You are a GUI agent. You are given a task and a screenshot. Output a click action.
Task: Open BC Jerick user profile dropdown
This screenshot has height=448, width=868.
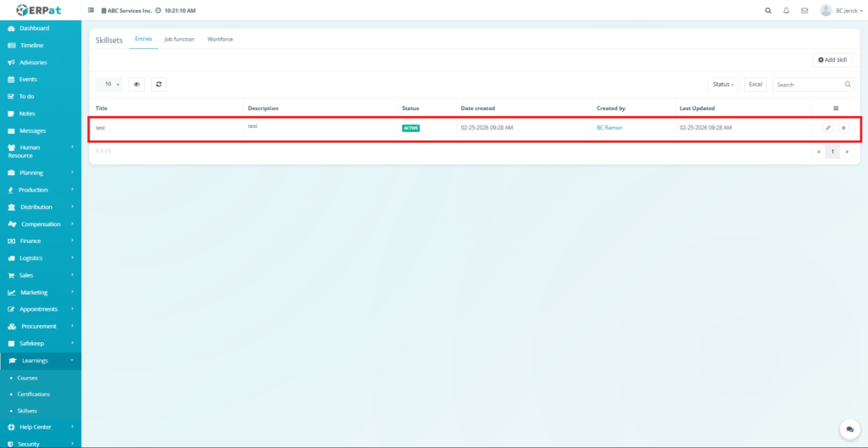tap(841, 11)
